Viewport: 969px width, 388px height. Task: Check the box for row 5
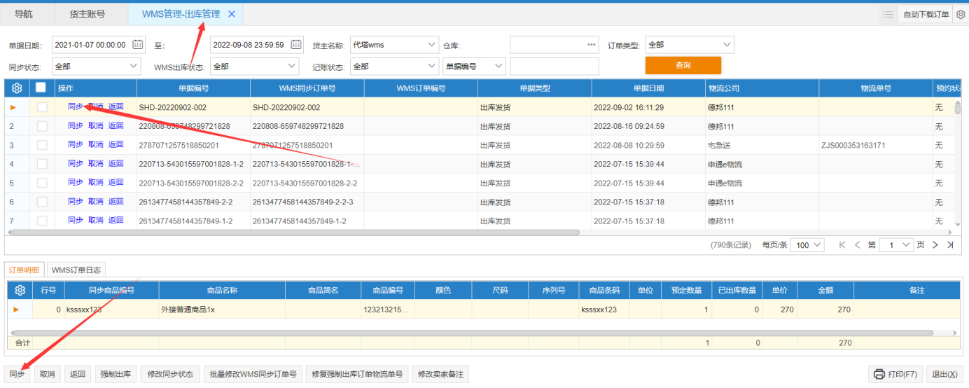pyautogui.click(x=42, y=183)
